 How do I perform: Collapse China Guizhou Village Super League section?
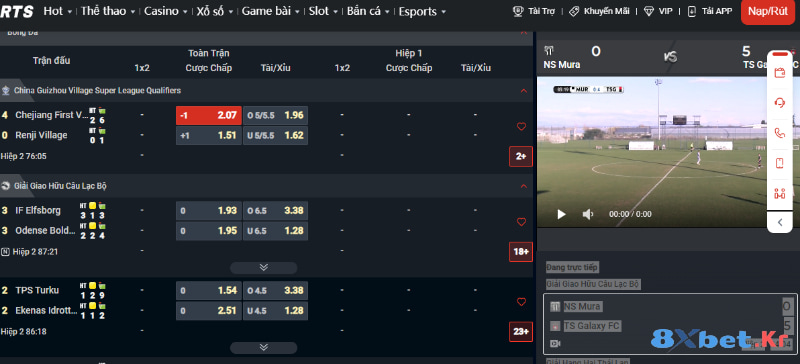[523, 91]
